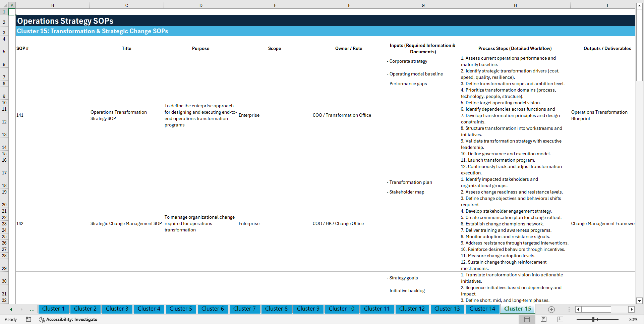Select column F header
Image resolution: width=644 pixels, height=324 pixels.
pos(349,5)
